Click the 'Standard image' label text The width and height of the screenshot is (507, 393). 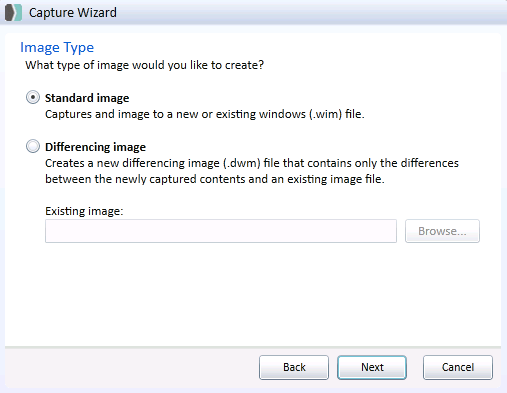point(87,98)
